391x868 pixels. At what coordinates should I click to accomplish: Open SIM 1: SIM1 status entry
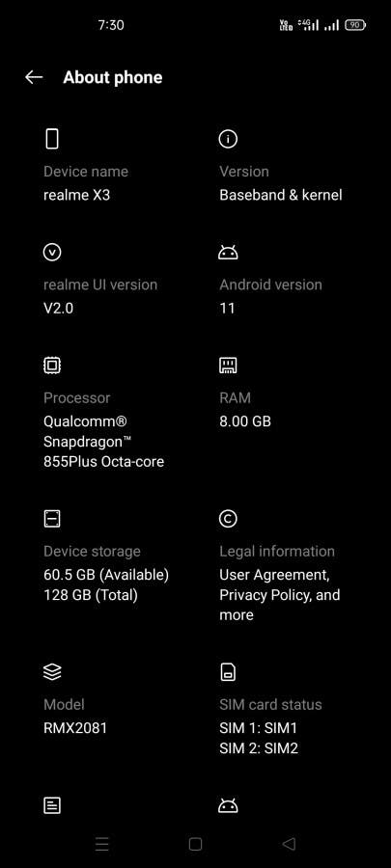(x=258, y=728)
